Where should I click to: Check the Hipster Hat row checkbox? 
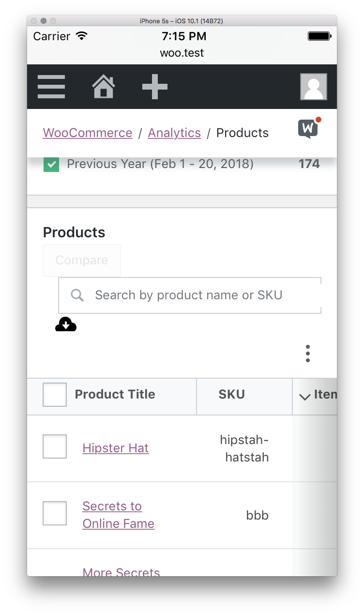click(x=54, y=446)
